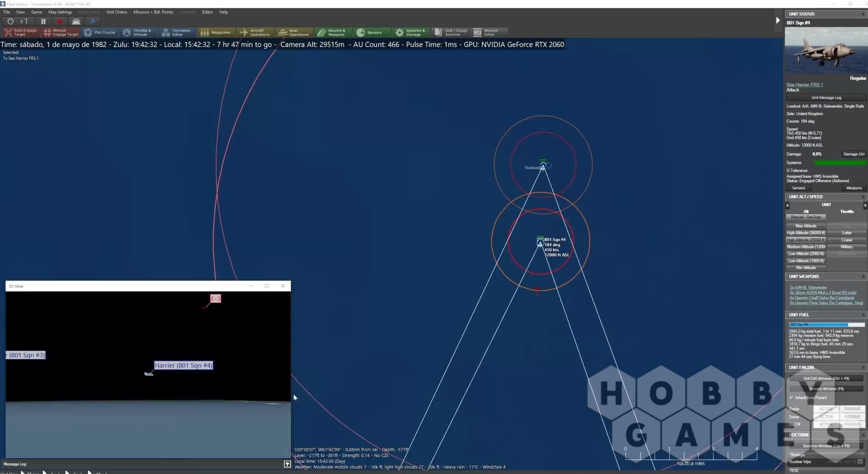Click the blue arrow toolbar icon
868x474 pixels.
tap(93, 21)
